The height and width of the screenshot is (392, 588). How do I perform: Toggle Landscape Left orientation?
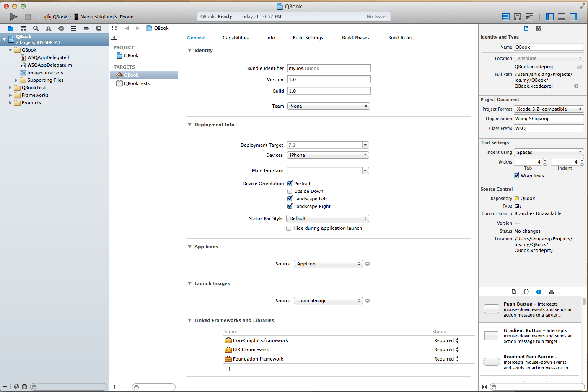(290, 199)
